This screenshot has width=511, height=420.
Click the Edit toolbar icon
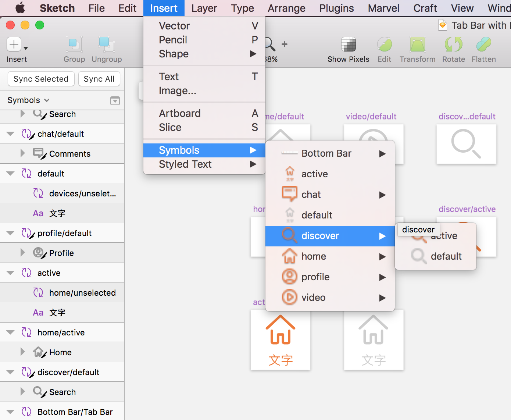coord(384,45)
